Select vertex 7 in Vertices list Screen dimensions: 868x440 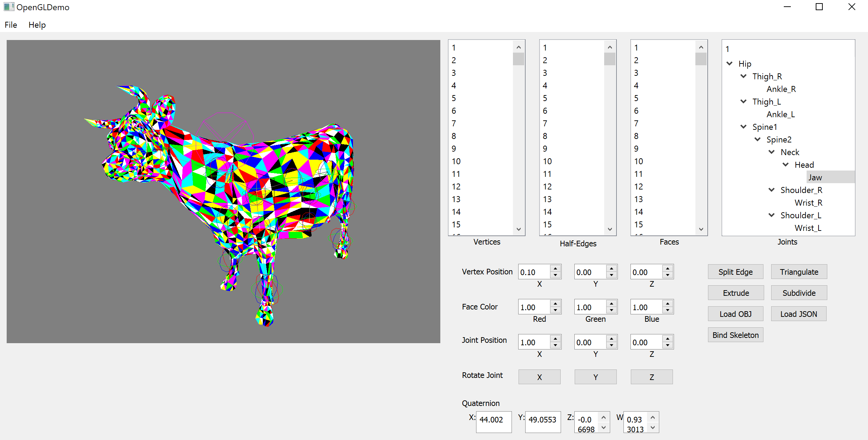(454, 124)
